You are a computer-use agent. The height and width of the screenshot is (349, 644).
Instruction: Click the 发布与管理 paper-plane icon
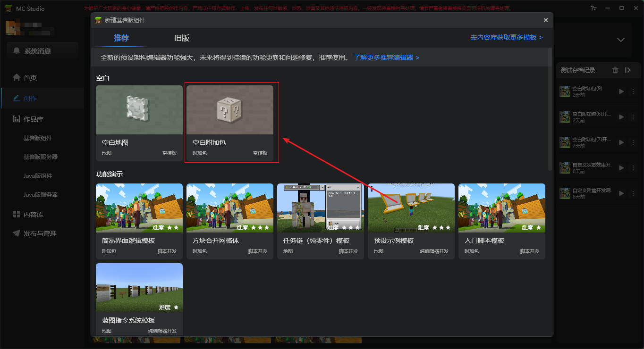[17, 233]
